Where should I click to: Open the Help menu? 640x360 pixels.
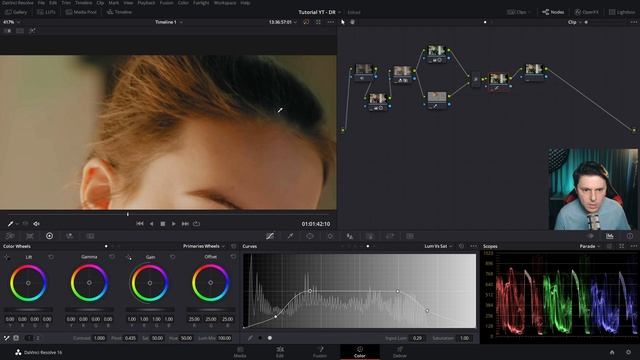click(x=245, y=3)
